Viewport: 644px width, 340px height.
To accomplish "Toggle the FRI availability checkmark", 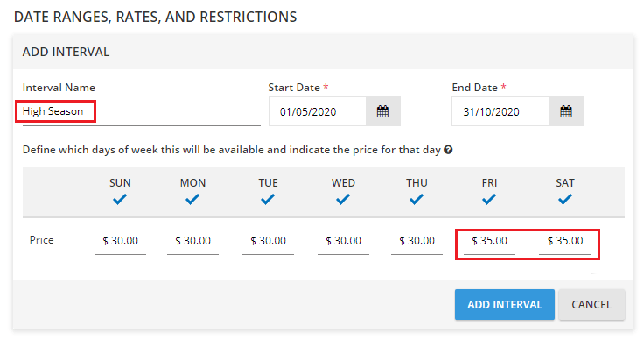I will tap(489, 200).
